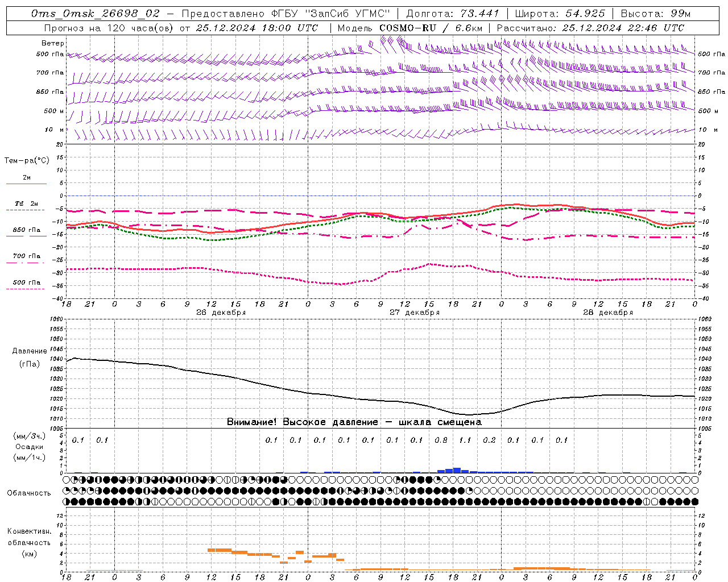
Task: Click the 28 декабря date label
Action: point(608,313)
